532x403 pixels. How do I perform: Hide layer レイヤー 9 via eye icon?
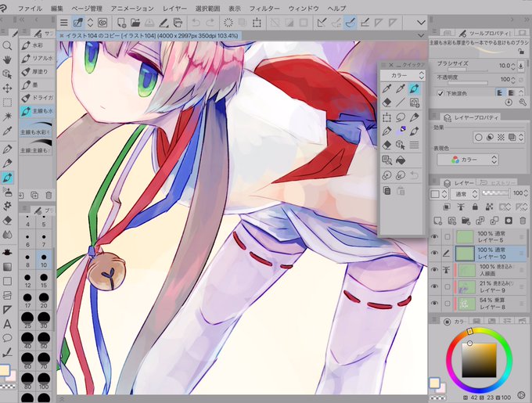(x=434, y=286)
